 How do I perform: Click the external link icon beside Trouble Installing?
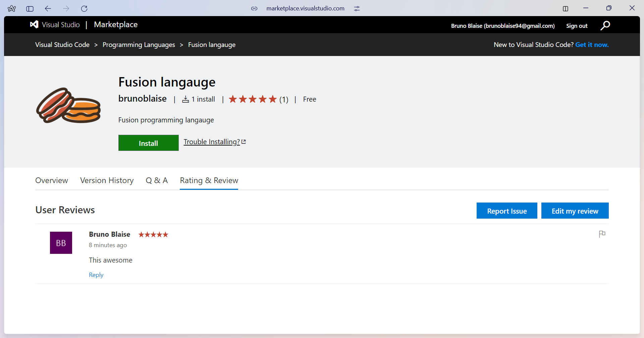[244, 142]
